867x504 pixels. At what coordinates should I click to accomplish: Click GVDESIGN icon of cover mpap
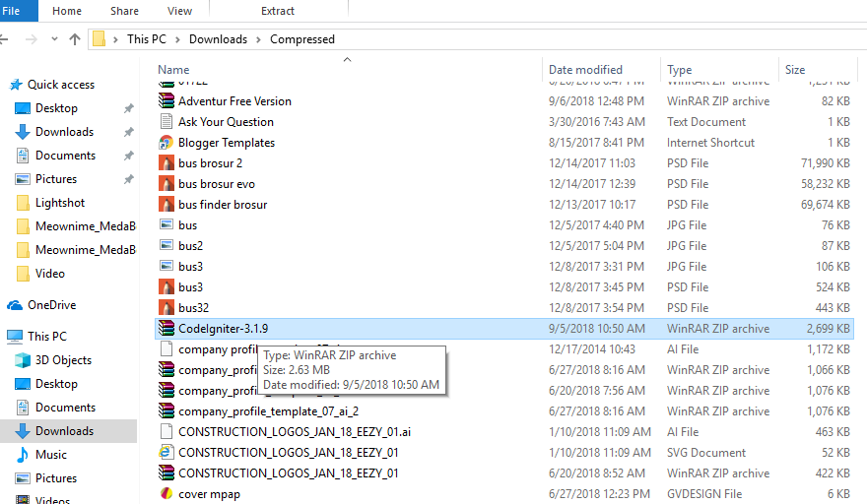click(x=166, y=493)
